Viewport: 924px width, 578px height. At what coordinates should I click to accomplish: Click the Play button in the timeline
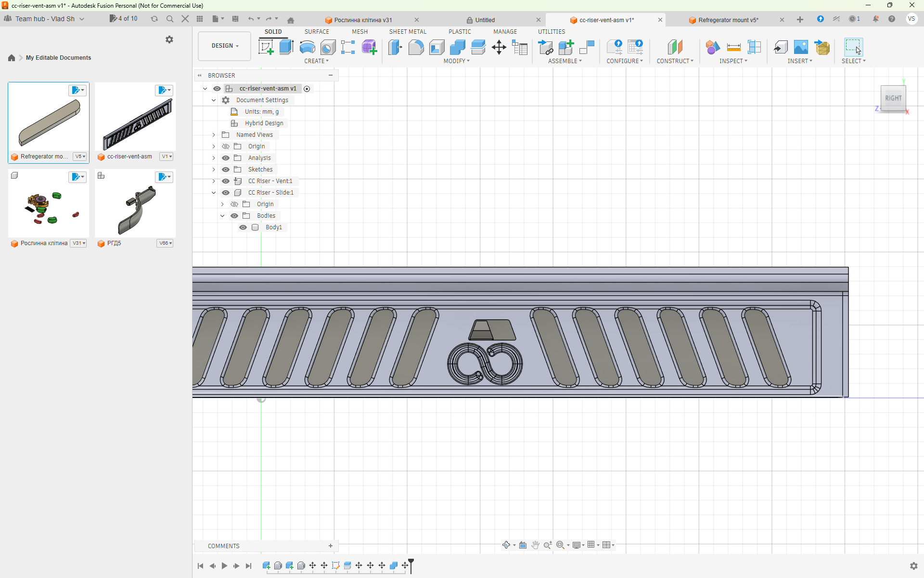click(224, 566)
